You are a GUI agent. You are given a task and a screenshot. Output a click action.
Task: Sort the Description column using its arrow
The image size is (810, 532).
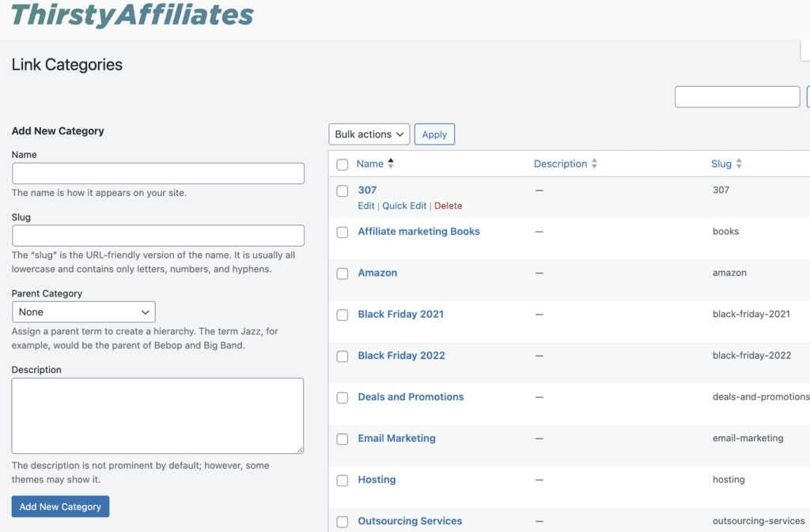592,164
